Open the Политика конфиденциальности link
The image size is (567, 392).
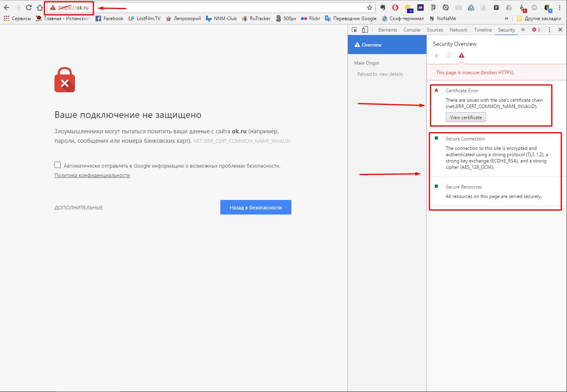pyautogui.click(x=92, y=175)
